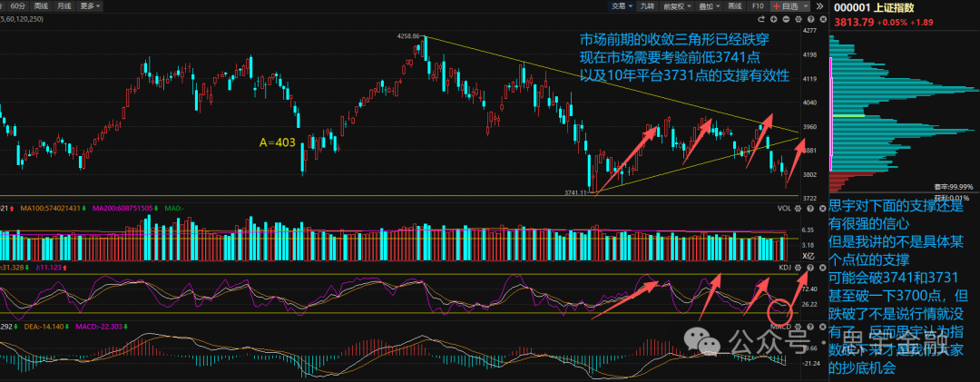The width and height of the screenshot is (980, 382).
Task: Open the 交易 dropdown
Action: (622, 6)
